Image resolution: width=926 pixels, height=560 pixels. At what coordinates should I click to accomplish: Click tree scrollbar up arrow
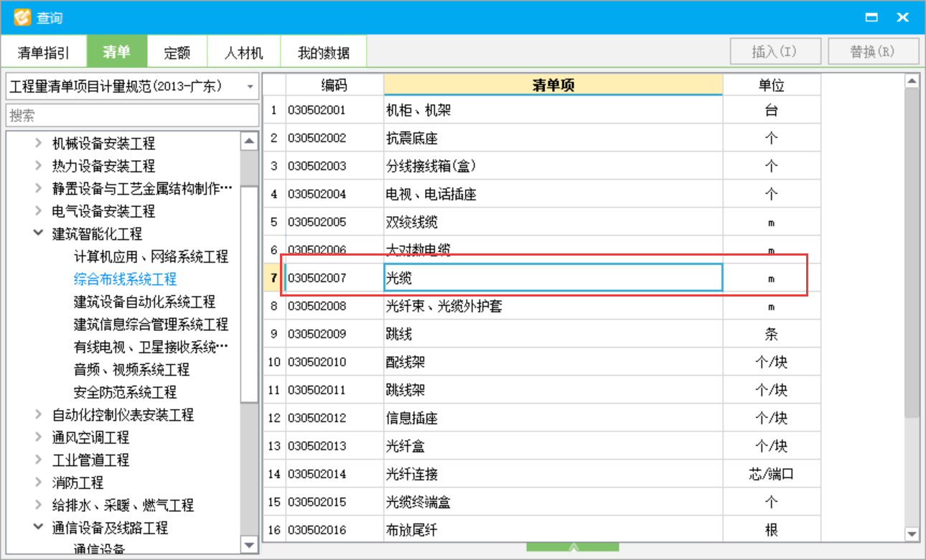249,141
